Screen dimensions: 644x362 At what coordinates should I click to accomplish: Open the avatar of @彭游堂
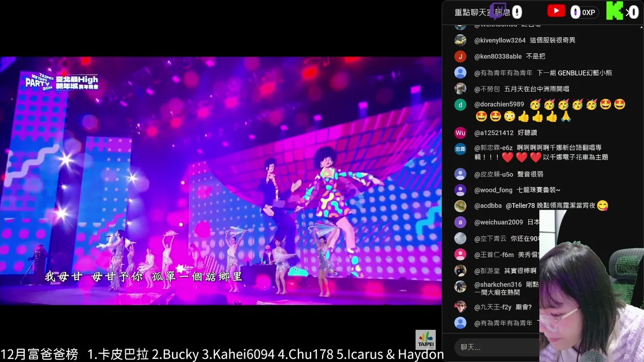click(x=460, y=270)
